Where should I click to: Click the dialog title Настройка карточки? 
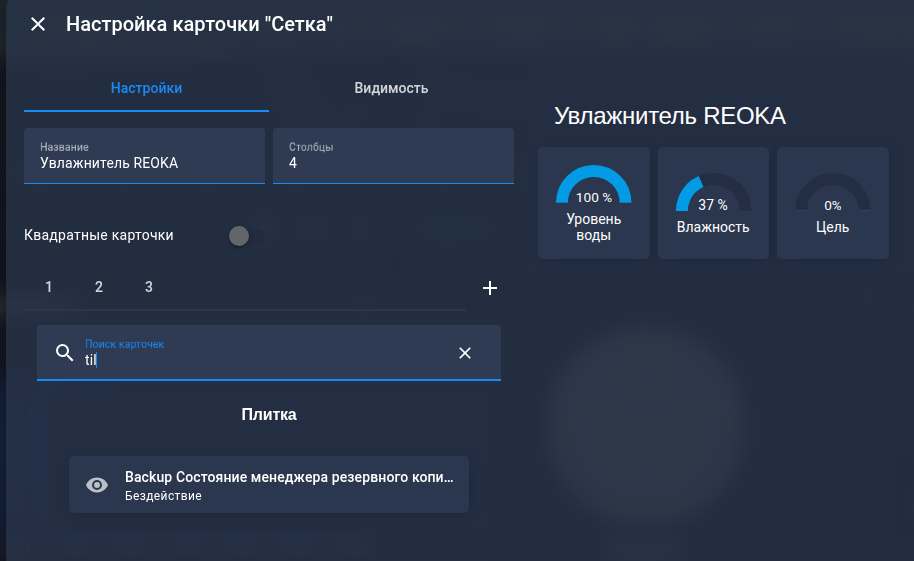click(x=199, y=24)
